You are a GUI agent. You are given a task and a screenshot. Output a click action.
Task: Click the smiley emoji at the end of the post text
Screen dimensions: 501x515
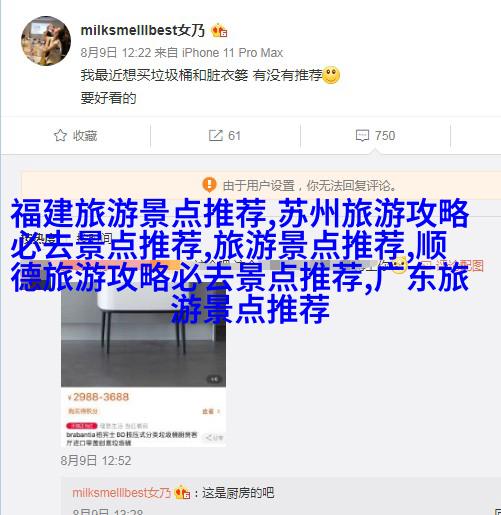(x=331, y=75)
